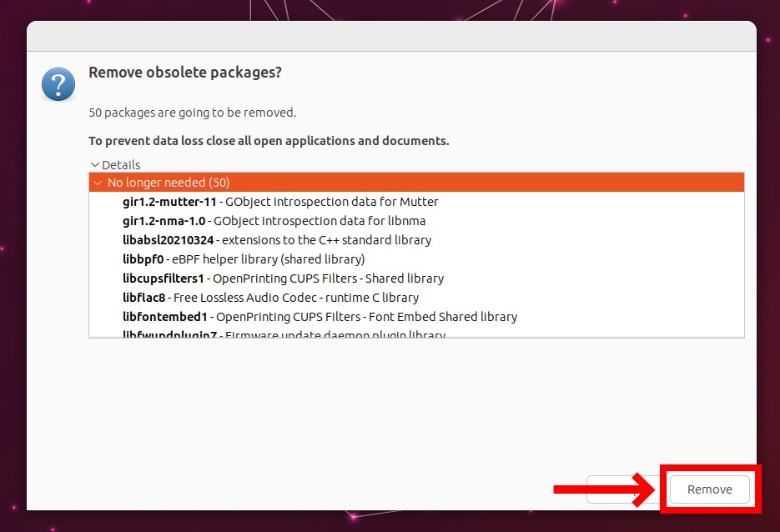Select the libabsl20210324 package row
Image resolution: width=780 pixels, height=532 pixels.
[x=416, y=240]
